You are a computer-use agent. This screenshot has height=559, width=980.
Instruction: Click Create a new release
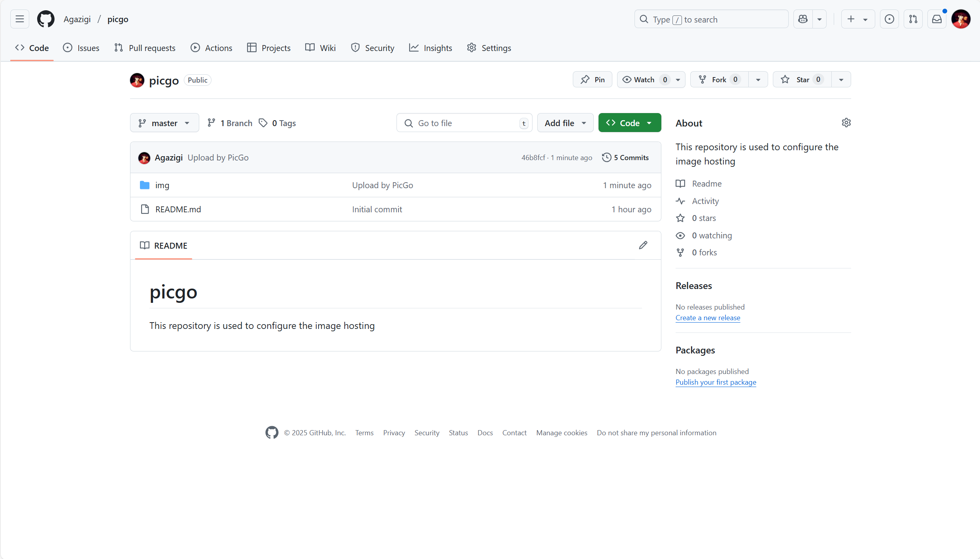pyautogui.click(x=708, y=317)
